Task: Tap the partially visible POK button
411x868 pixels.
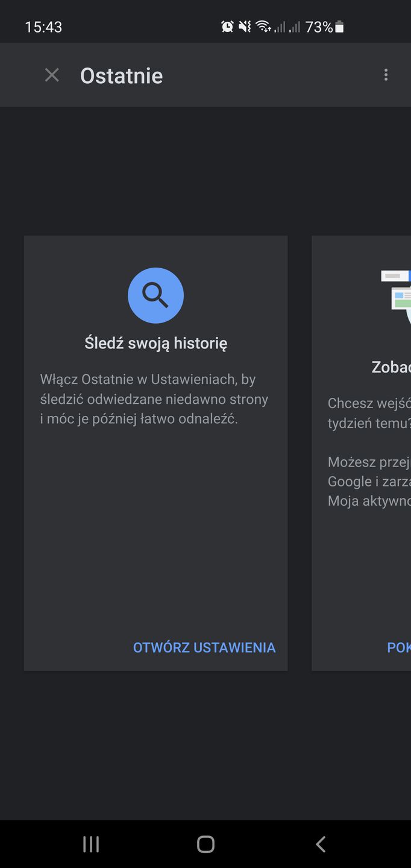Action: pyautogui.click(x=399, y=647)
